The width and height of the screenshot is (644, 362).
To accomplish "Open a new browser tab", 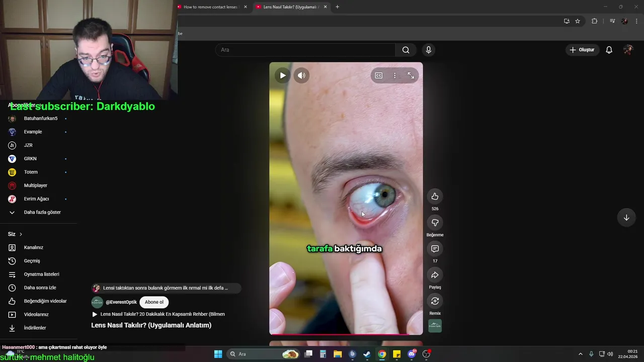I will click(x=337, y=7).
